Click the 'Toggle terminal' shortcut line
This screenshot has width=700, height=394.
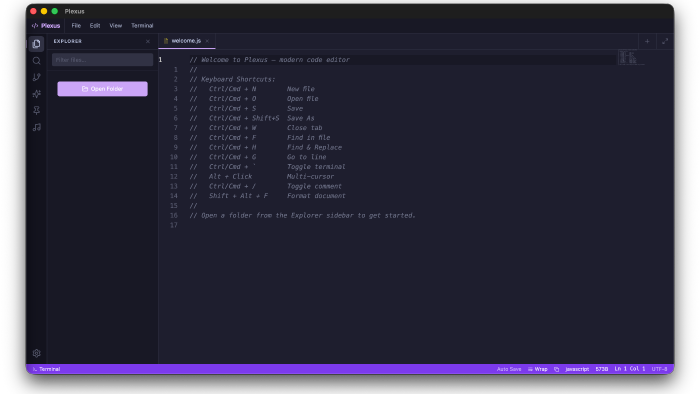point(267,167)
